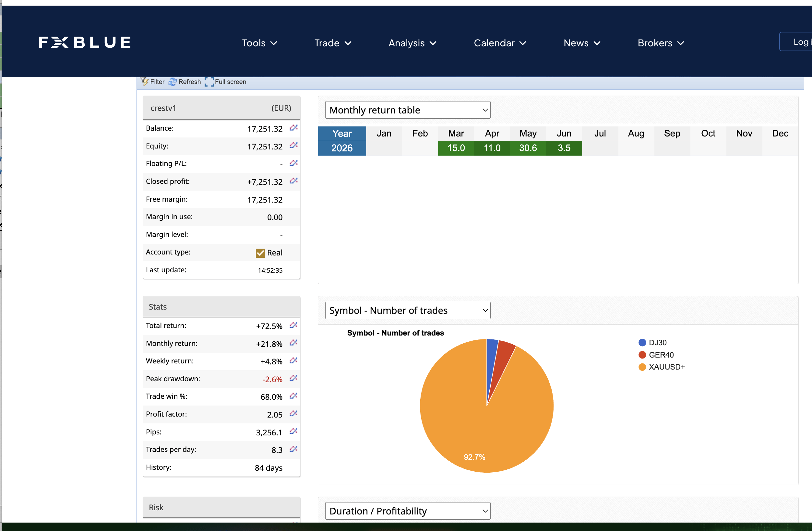Open chart icon for Trades per day
Image resolution: width=812 pixels, height=531 pixels.
tap(293, 449)
